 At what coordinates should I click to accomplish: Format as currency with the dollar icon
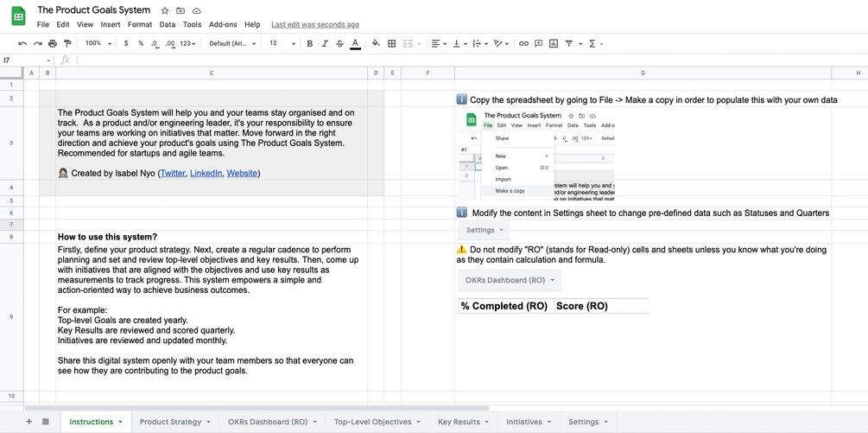[x=126, y=43]
